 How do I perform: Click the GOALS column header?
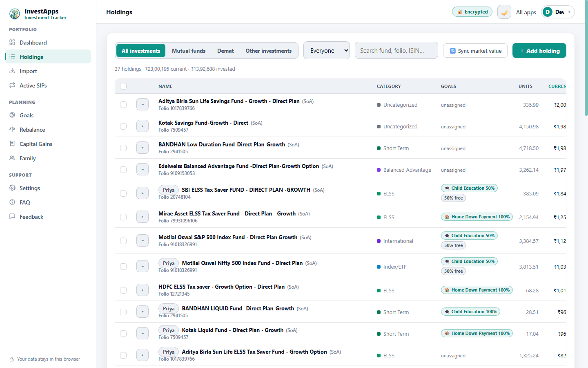click(448, 86)
